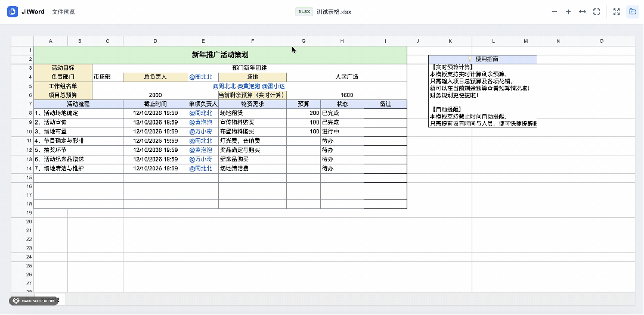Click the 活动目标 label cell
The image size is (644, 315).
[63, 68]
